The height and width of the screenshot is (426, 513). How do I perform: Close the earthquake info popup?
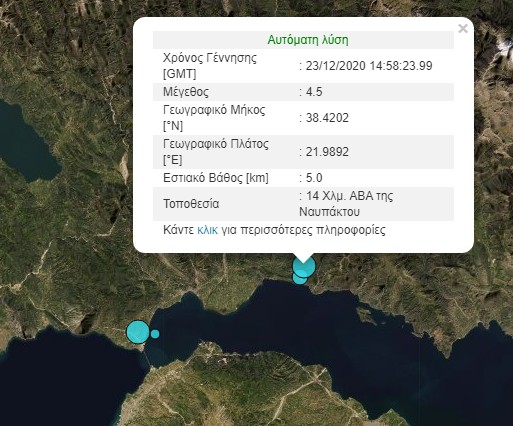coord(463,29)
